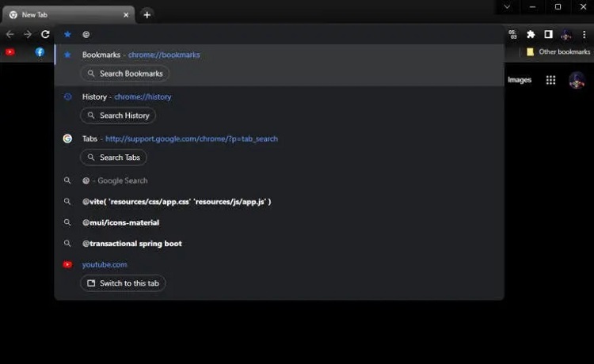Open the side panel icon
Image resolution: width=594 pixels, height=364 pixels.
point(548,35)
